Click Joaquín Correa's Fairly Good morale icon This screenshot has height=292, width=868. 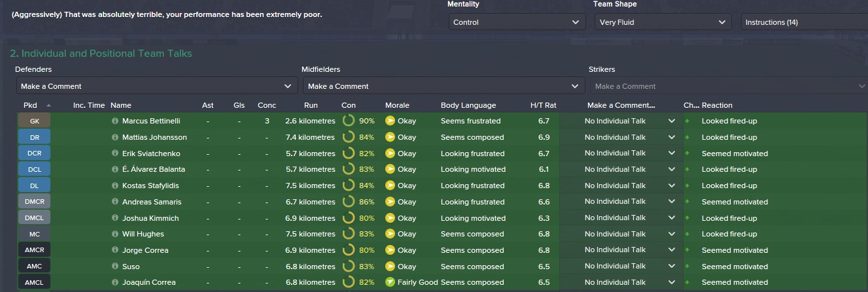pos(391,282)
